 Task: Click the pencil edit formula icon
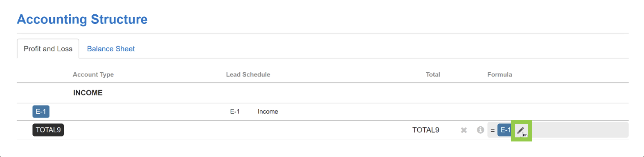click(x=520, y=130)
